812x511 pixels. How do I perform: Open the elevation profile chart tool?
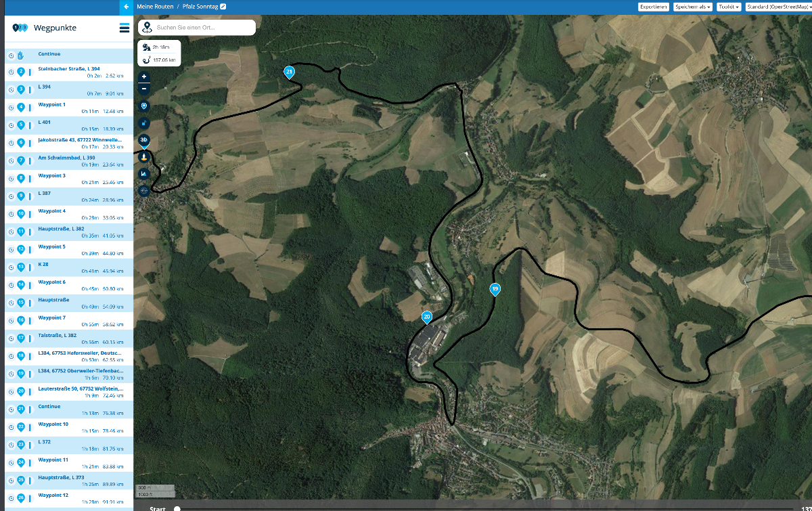[143, 174]
